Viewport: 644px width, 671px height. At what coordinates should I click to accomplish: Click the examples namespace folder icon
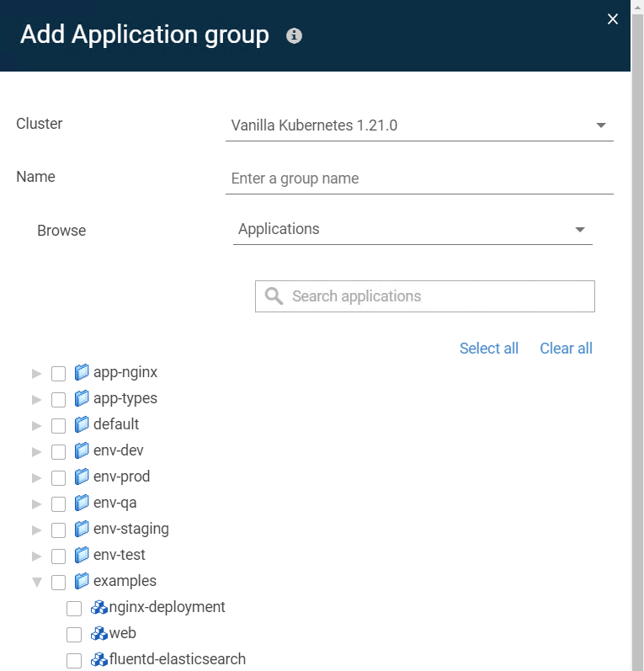coord(82,581)
